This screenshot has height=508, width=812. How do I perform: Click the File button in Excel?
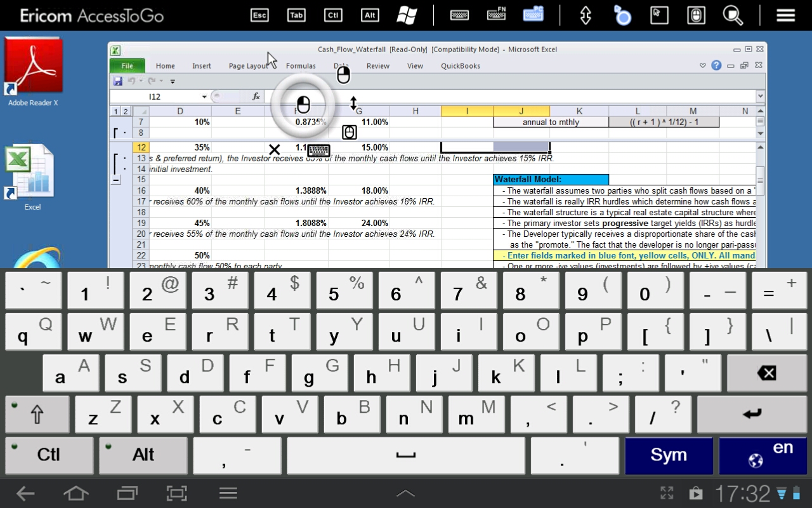[127, 66]
